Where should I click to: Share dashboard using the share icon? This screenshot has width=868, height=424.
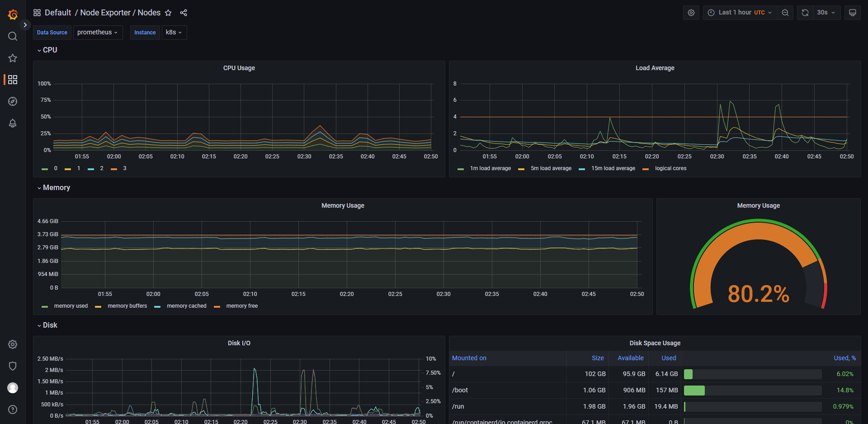184,13
